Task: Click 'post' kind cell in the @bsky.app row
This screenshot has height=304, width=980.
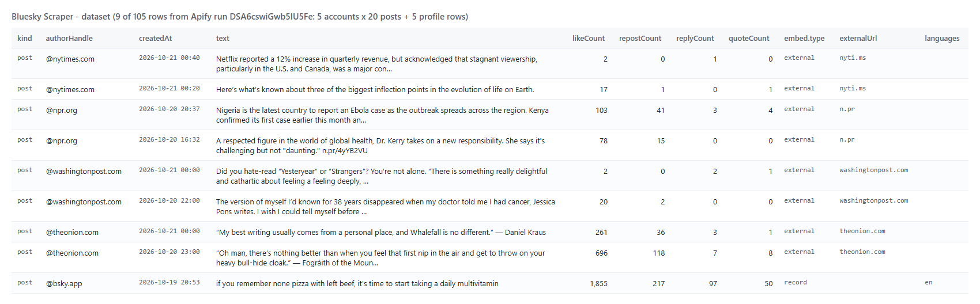Action: pos(25,283)
